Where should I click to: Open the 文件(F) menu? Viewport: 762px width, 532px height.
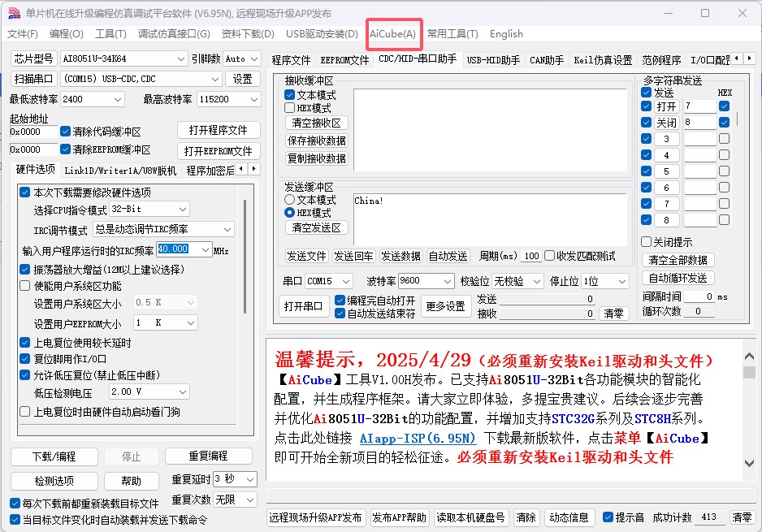point(23,34)
